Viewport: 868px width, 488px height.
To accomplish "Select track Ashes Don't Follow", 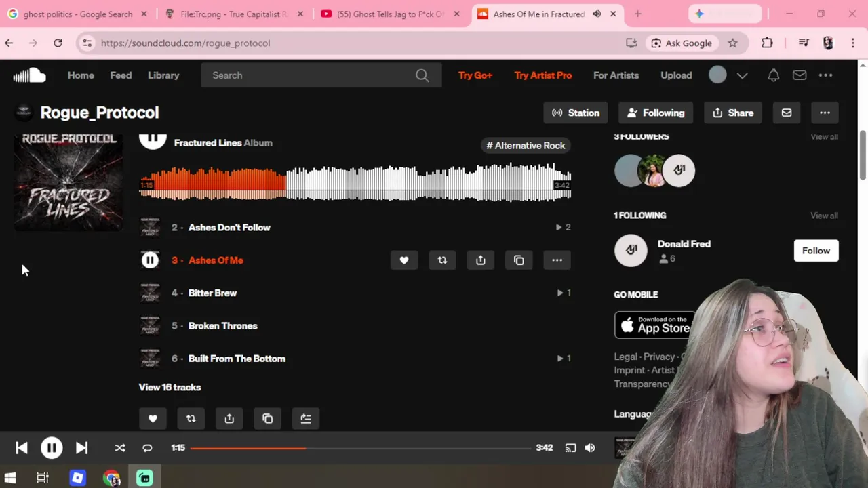I will coord(229,228).
